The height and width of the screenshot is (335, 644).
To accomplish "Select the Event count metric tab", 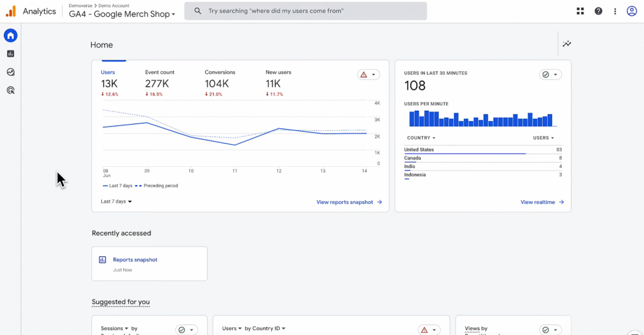I will [x=159, y=82].
